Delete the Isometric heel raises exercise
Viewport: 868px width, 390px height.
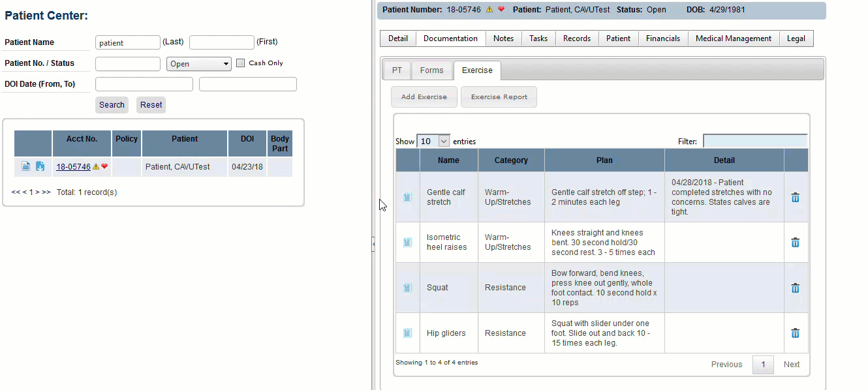[x=796, y=243]
